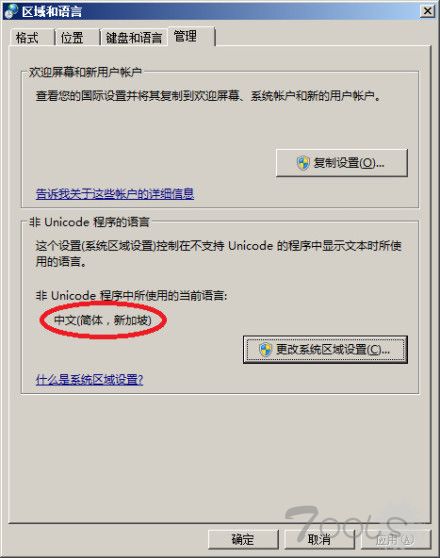
Task: Click the 非 Unicode 程序中所使用的当前语言 label
Action: (x=131, y=296)
